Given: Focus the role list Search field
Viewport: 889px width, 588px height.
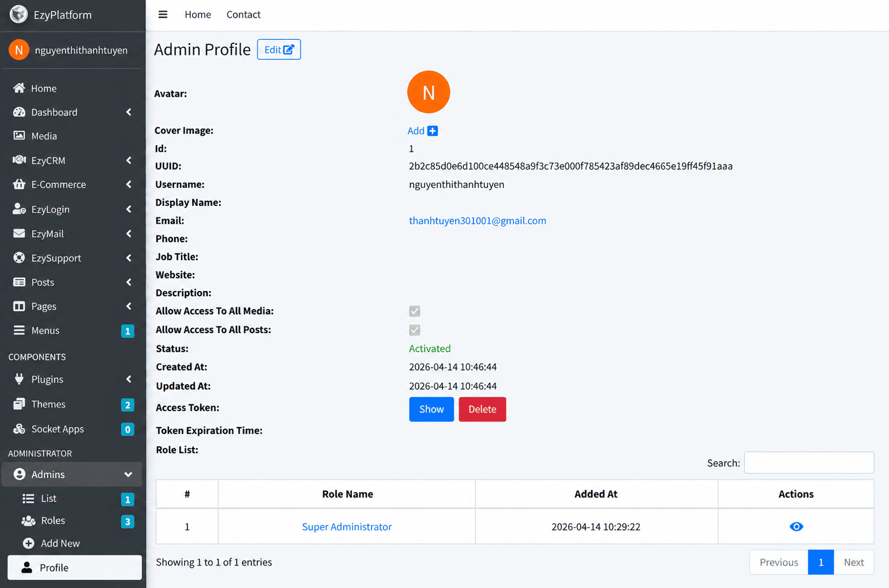Looking at the screenshot, I should [x=809, y=462].
